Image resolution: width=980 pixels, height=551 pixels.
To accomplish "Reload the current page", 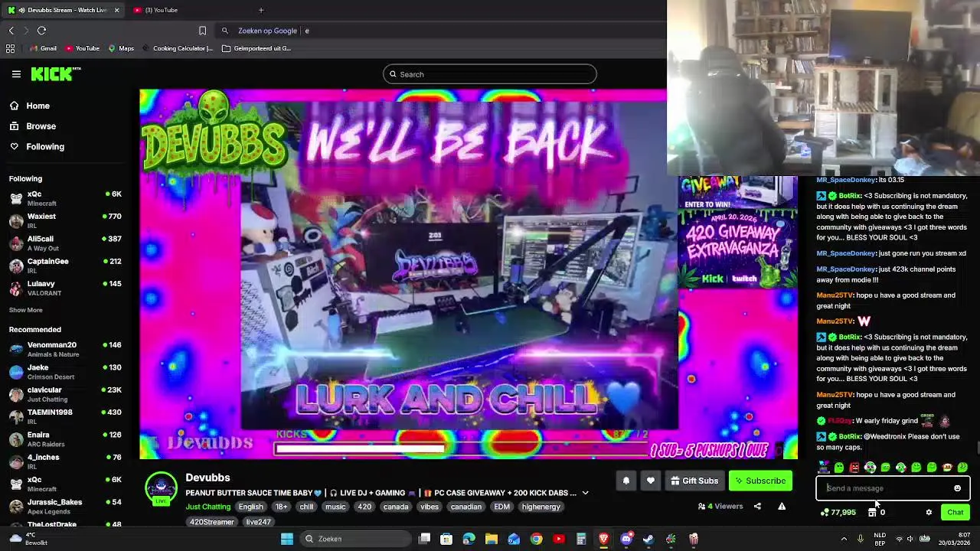I will (41, 31).
